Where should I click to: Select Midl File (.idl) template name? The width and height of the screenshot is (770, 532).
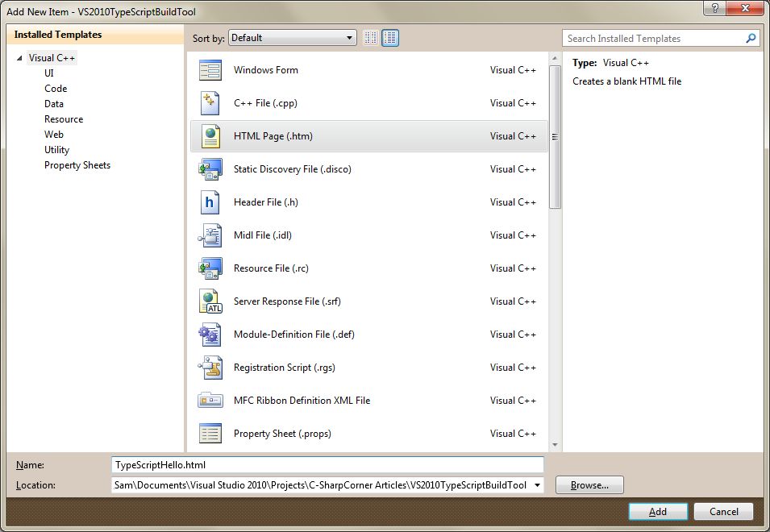263,235
